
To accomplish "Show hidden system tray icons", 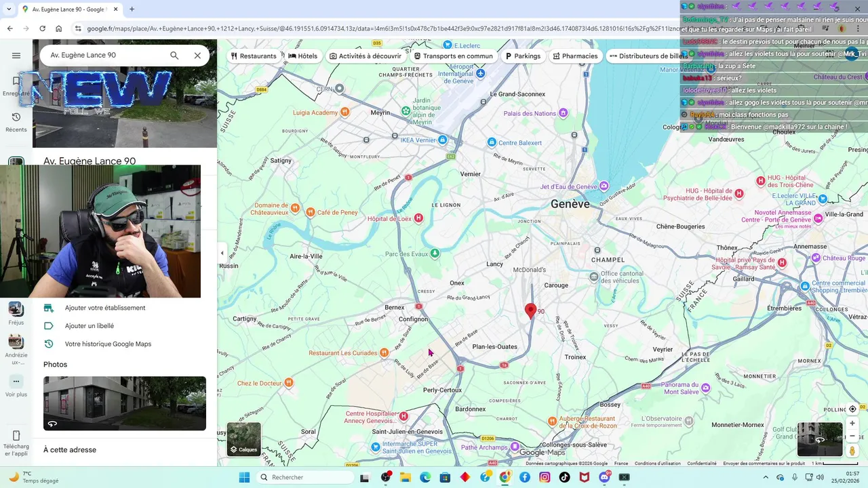I will [766, 477].
